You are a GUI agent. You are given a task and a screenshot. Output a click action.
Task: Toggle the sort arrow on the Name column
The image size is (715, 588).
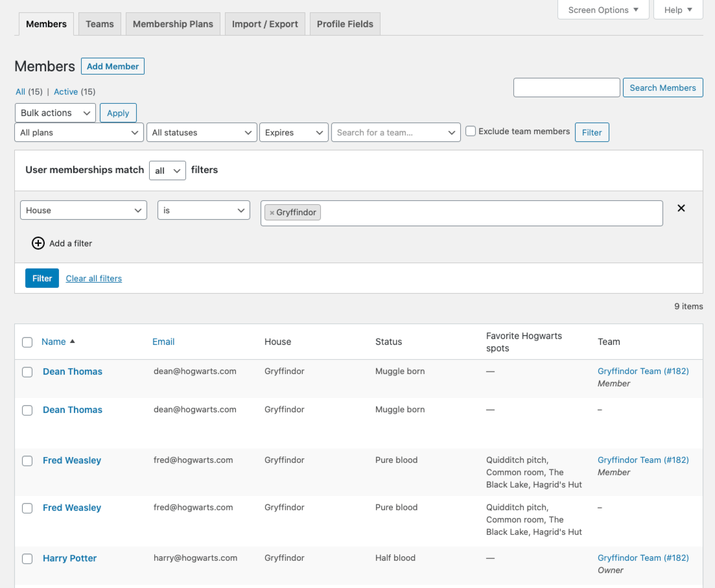[x=71, y=341]
